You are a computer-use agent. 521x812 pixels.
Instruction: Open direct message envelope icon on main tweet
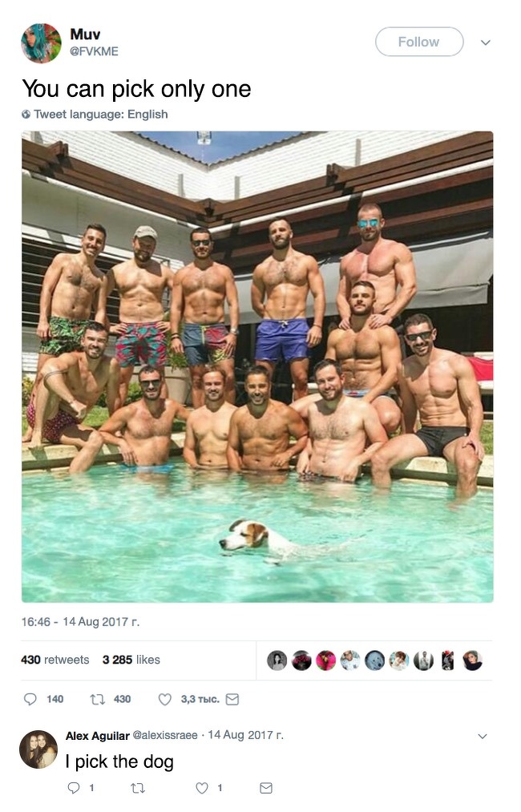coord(232,699)
